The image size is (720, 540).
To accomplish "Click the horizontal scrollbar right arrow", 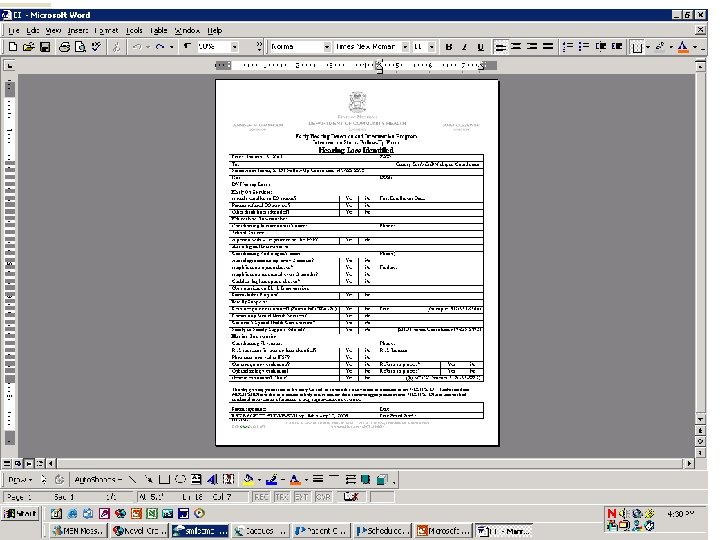I will point(689,463).
